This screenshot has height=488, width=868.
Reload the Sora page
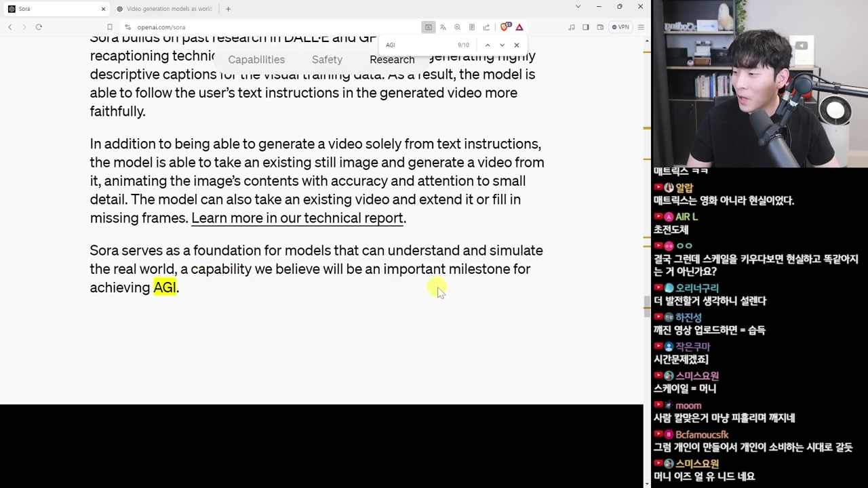pos(39,27)
